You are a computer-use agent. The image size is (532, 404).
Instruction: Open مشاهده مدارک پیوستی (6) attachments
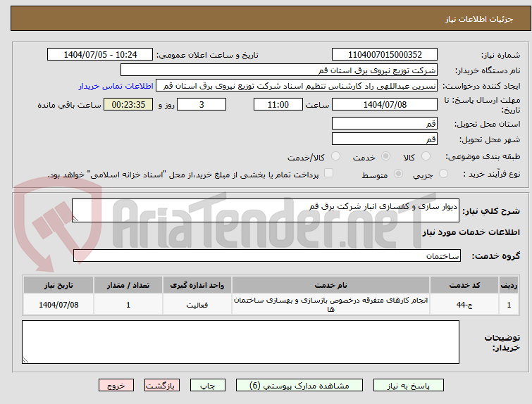(x=299, y=386)
